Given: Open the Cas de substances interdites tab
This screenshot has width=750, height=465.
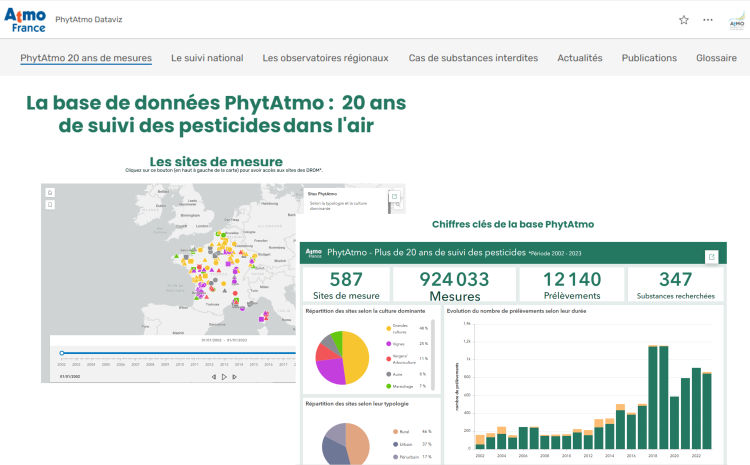Looking at the screenshot, I should (x=473, y=58).
